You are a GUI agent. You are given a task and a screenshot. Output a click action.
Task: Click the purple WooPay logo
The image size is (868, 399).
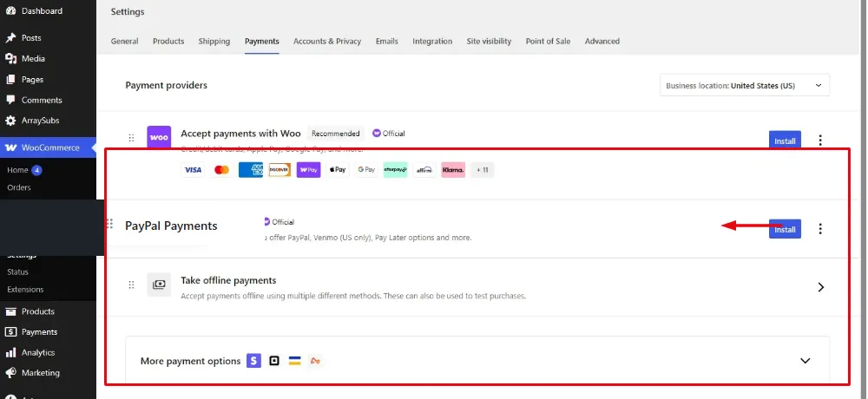click(309, 170)
